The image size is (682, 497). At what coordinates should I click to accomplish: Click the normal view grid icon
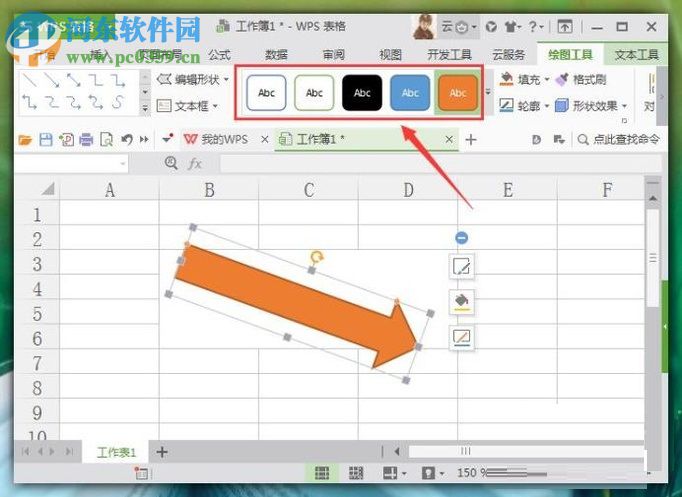tap(322, 473)
